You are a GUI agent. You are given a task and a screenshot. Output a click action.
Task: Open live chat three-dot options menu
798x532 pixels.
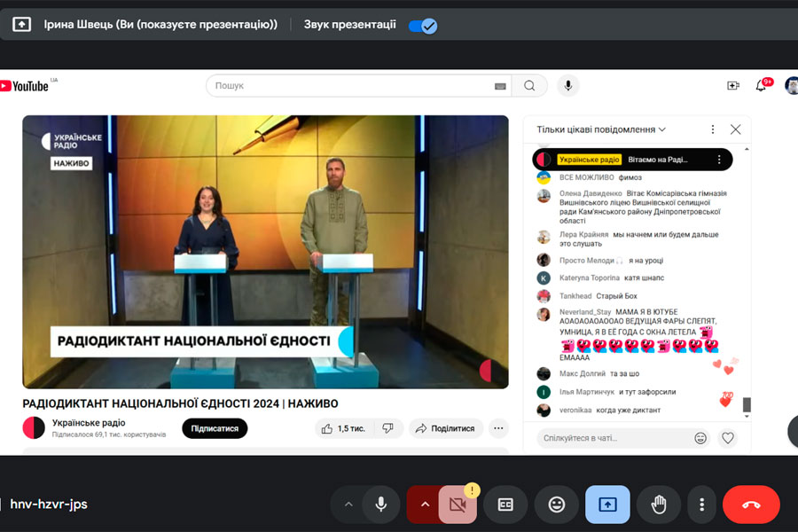(x=712, y=129)
